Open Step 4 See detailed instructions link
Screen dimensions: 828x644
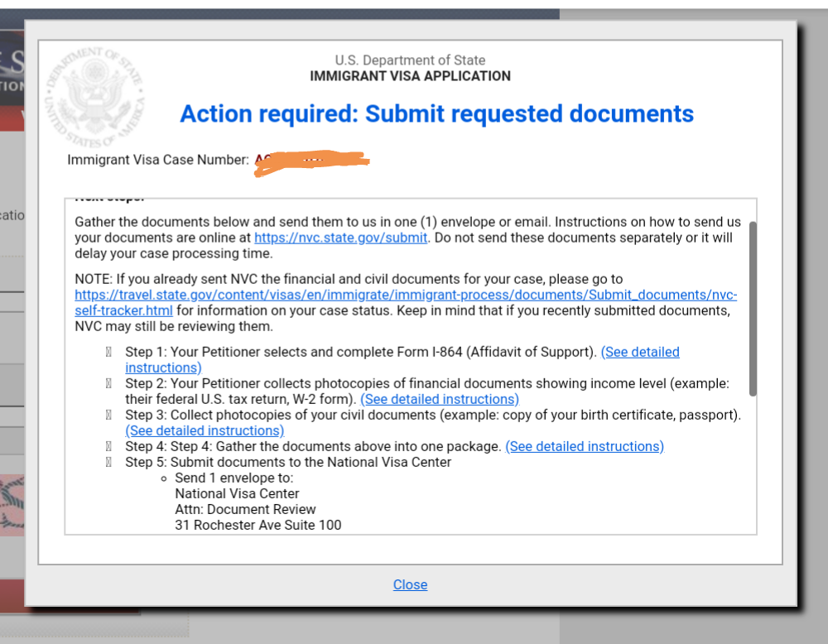click(585, 447)
